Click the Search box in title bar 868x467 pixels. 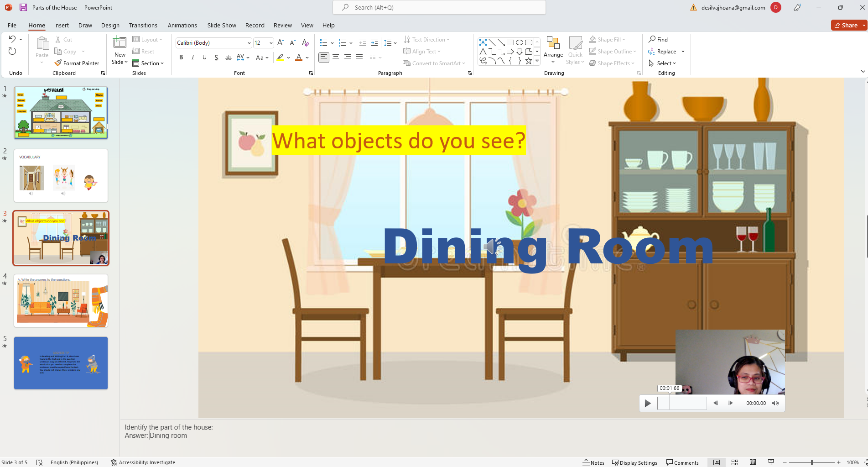(439, 7)
